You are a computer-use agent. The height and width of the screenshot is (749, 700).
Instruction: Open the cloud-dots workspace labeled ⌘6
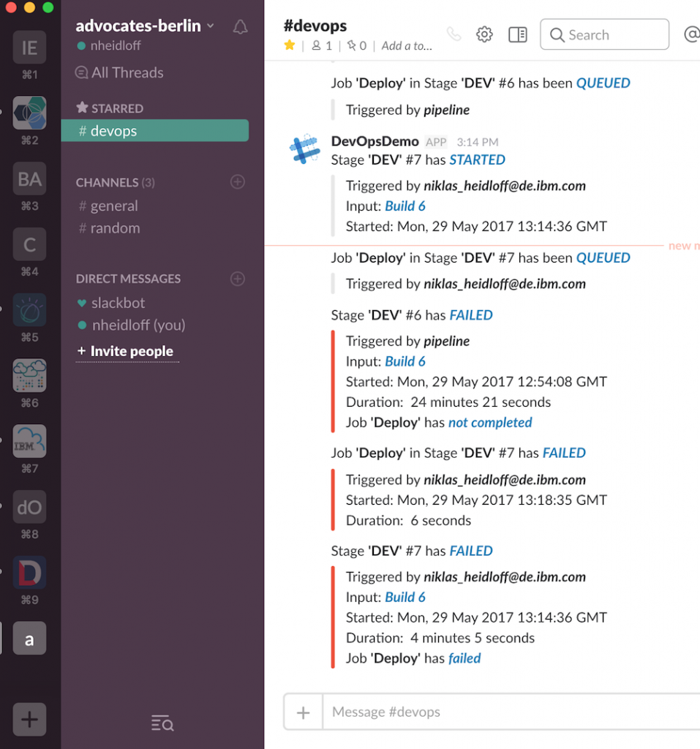point(29,375)
